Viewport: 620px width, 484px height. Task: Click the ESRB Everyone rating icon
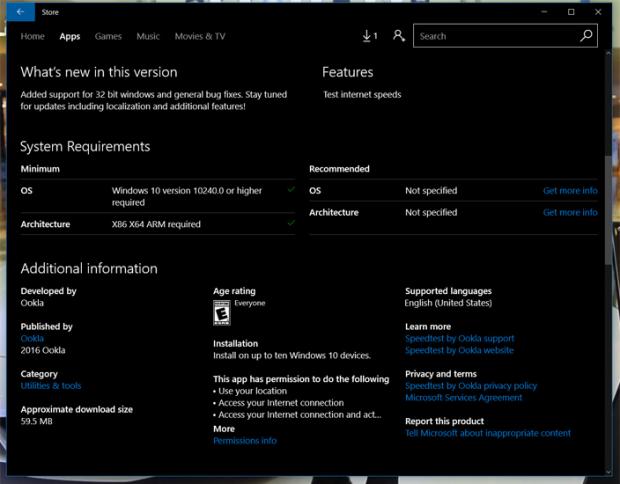221,315
